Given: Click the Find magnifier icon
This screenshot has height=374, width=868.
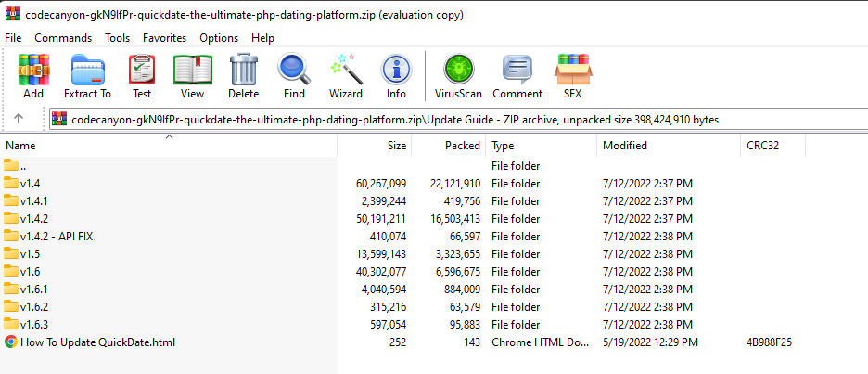Looking at the screenshot, I should (x=294, y=70).
